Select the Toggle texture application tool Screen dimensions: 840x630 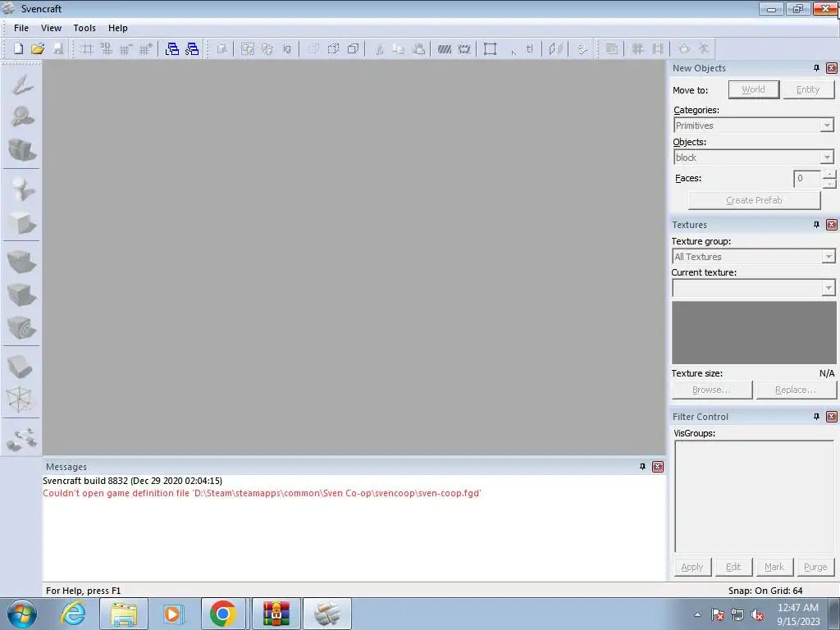pyautogui.click(x=21, y=262)
